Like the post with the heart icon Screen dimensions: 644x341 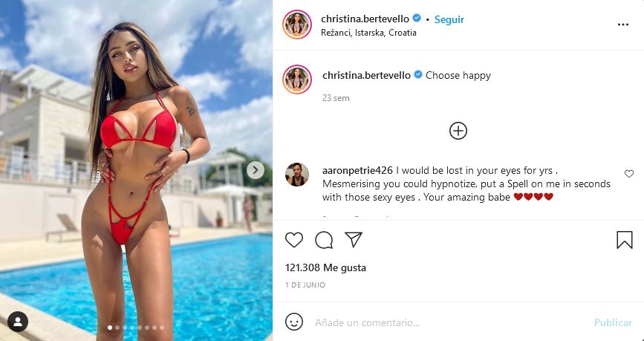[294, 240]
